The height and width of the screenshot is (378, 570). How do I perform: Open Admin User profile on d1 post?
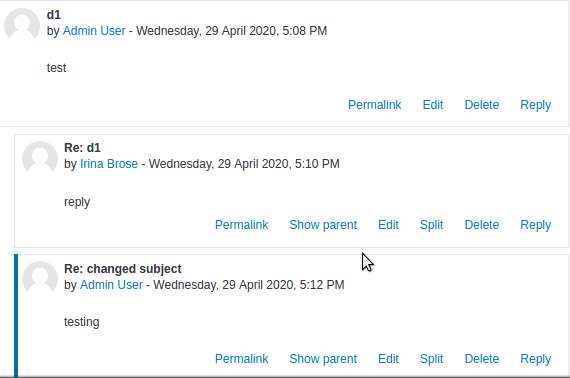click(x=94, y=31)
